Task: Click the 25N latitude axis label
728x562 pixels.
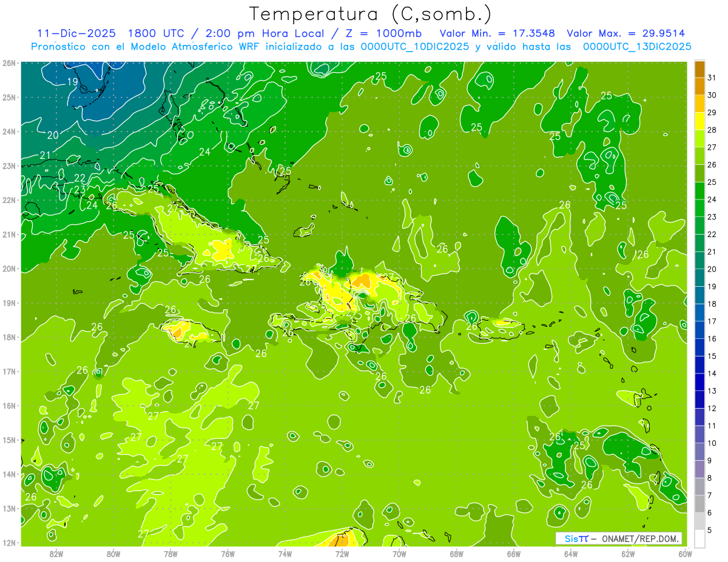Action: tap(10, 97)
